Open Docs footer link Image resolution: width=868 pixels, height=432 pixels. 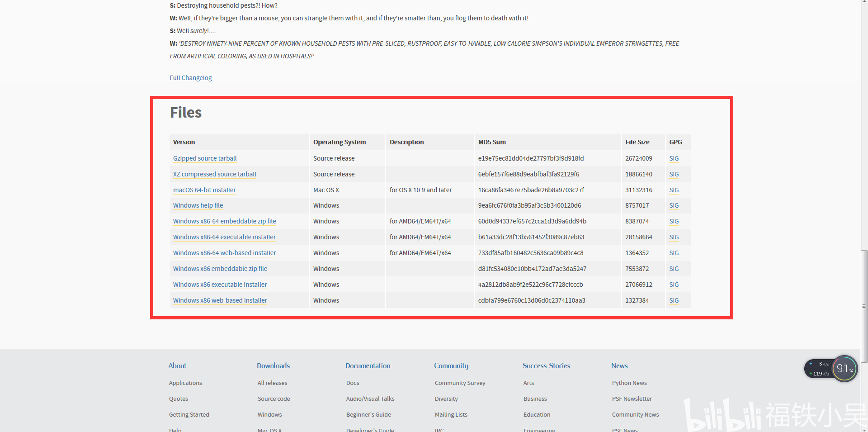353,383
